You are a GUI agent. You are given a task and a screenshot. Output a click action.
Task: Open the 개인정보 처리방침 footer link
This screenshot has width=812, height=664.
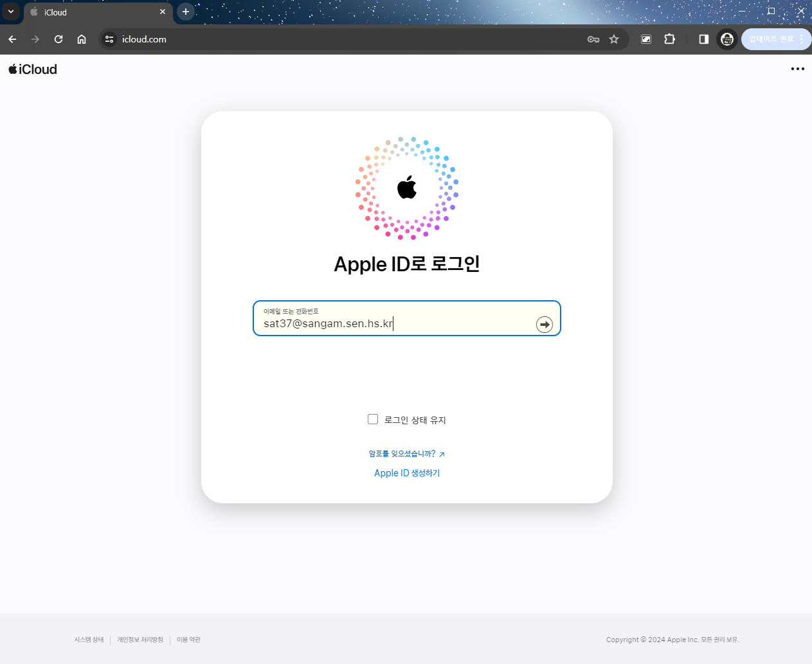click(140, 640)
